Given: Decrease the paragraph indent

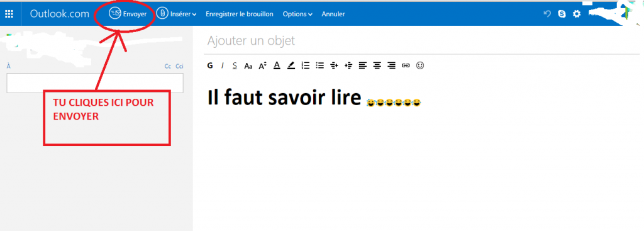Looking at the screenshot, I should tap(335, 65).
